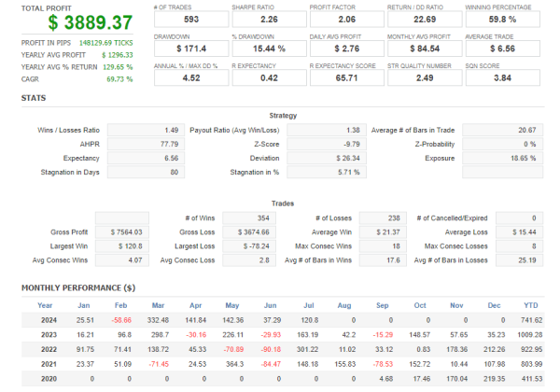The image size is (560, 392).
Task: Click the Average Loss value $ 15.44
Action: click(x=519, y=232)
